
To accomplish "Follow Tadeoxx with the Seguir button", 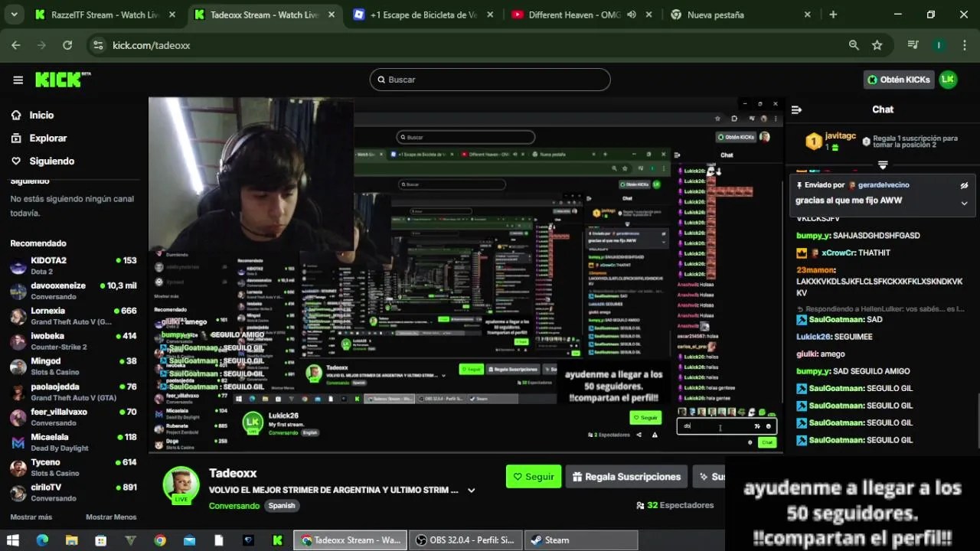I will 534,476.
